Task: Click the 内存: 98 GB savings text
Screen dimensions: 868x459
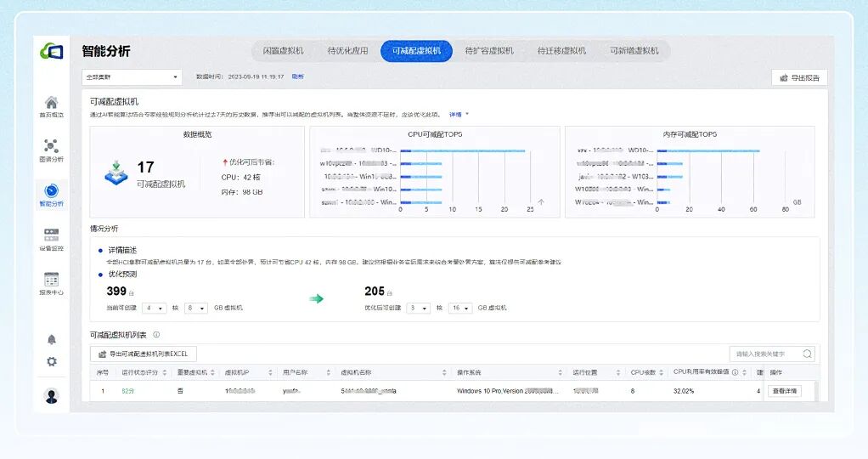Action: pos(242,192)
